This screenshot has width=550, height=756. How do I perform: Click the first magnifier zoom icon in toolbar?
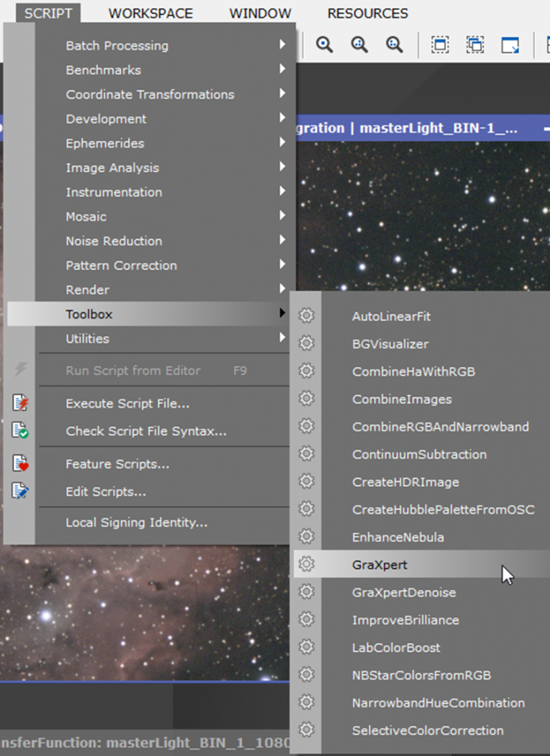pos(324,45)
